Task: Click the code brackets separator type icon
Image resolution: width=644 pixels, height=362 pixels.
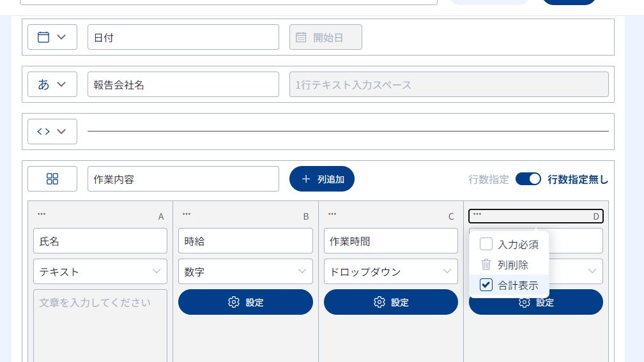Action: [x=43, y=132]
